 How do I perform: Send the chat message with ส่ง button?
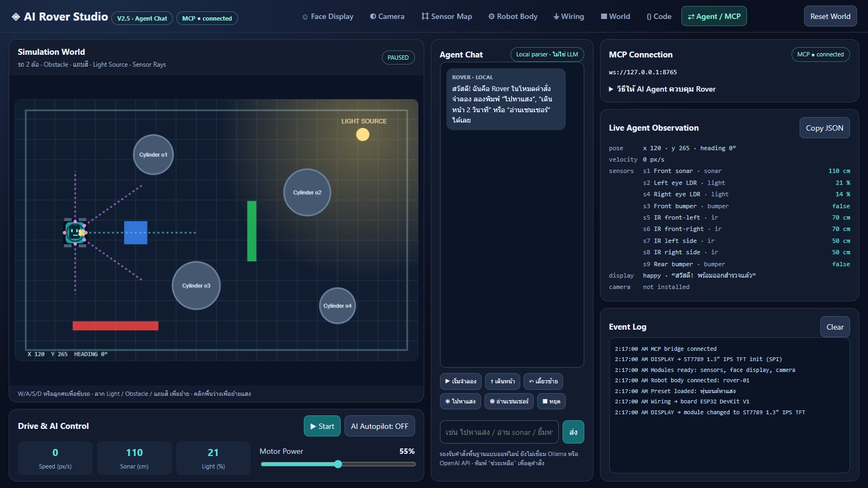point(573,432)
